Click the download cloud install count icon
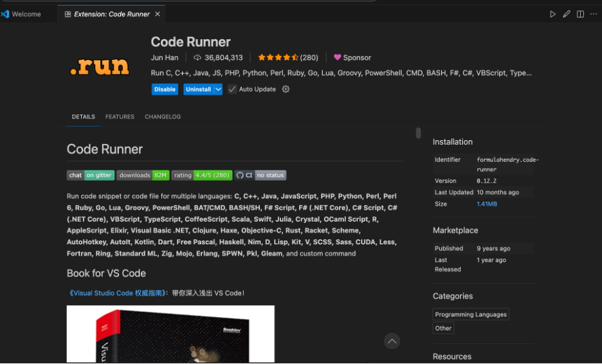Viewport: 602px width, 364px height. tap(197, 58)
